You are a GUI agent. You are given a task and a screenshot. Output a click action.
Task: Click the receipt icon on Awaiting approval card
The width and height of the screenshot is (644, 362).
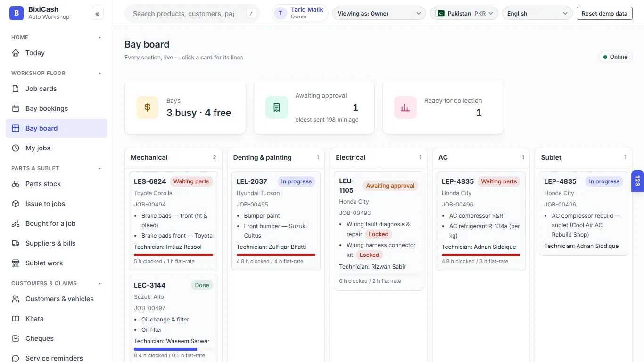coord(277,107)
